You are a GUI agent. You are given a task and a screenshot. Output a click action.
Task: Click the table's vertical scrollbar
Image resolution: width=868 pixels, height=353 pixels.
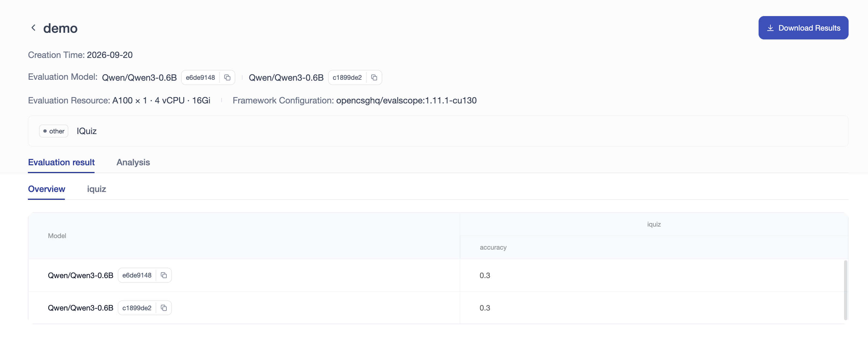pos(846,290)
